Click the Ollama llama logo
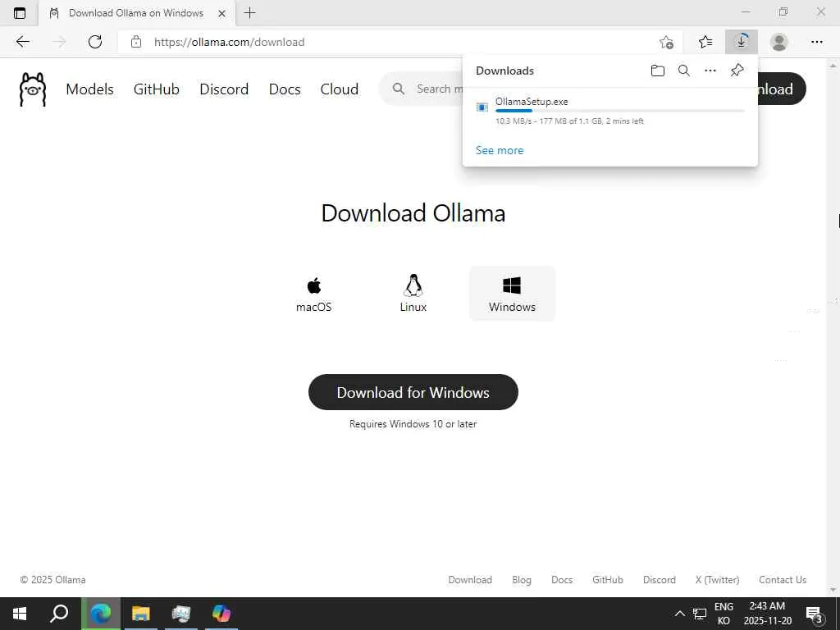Image resolution: width=840 pixels, height=630 pixels. coord(33,89)
